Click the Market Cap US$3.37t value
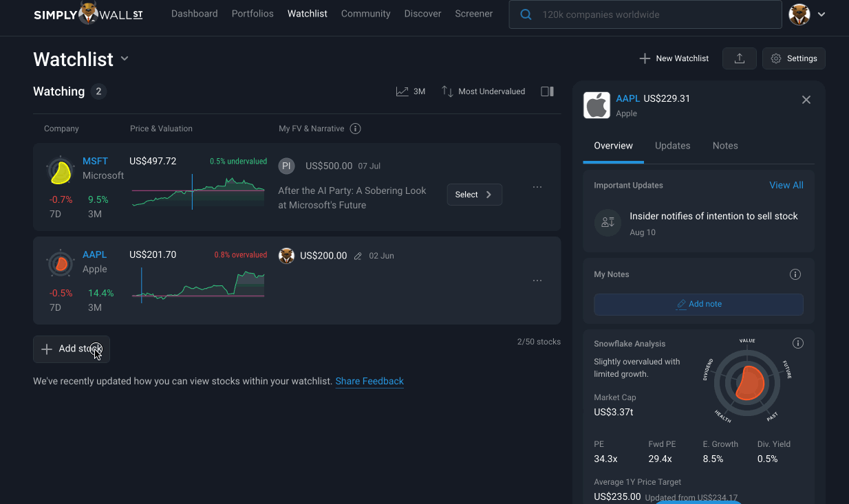 [x=614, y=413]
